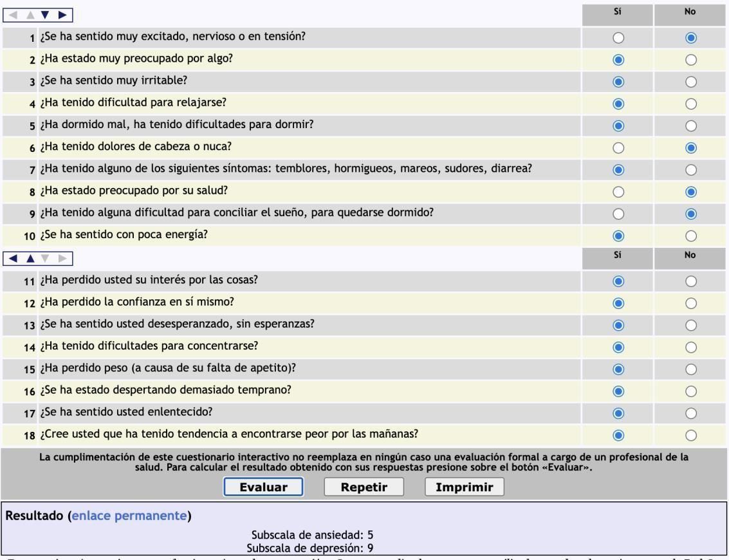729x560 pixels.
Task: Click the selected No option for question 1
Action: point(691,38)
